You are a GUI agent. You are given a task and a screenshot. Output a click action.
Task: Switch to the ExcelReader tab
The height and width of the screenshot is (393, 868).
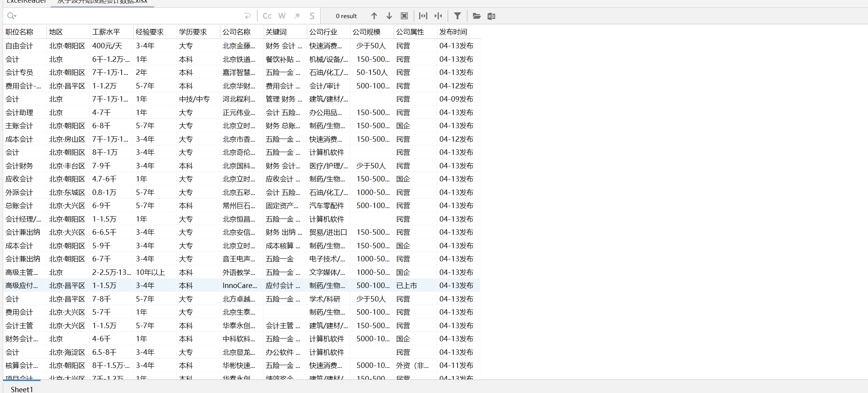[26, 2]
